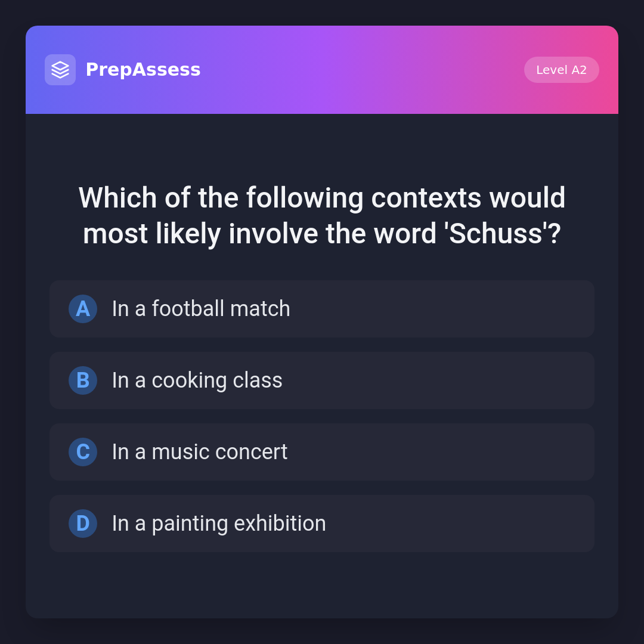Viewport: 644px width, 644px height.
Task: Click the circular letter A badge
Action: point(83,309)
